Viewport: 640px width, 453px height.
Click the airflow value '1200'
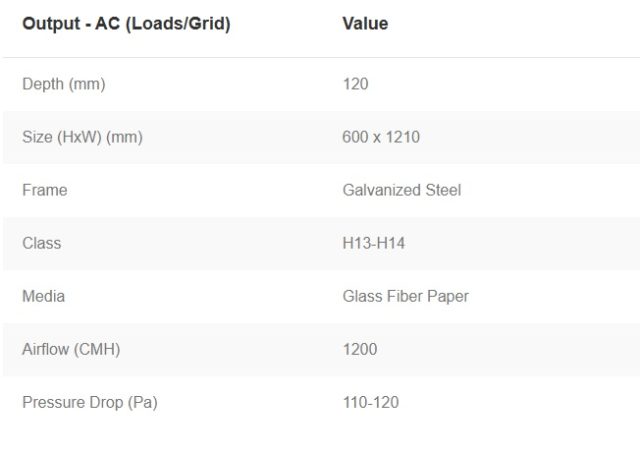point(360,350)
